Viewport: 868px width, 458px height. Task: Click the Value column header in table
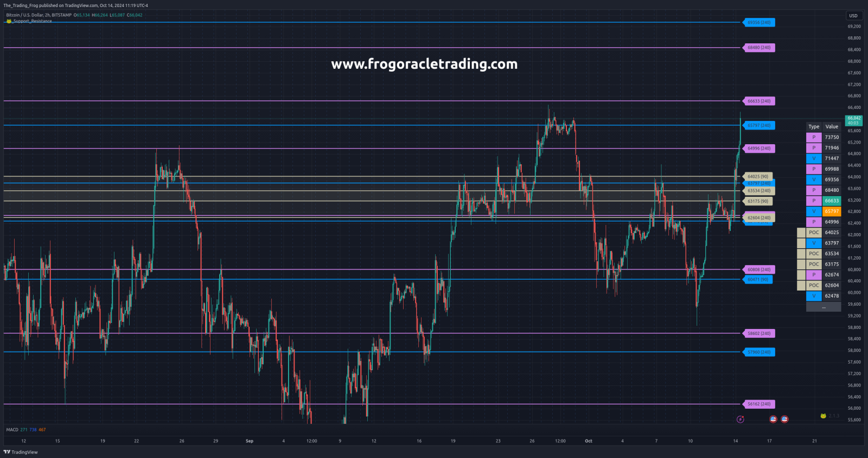[x=832, y=127]
